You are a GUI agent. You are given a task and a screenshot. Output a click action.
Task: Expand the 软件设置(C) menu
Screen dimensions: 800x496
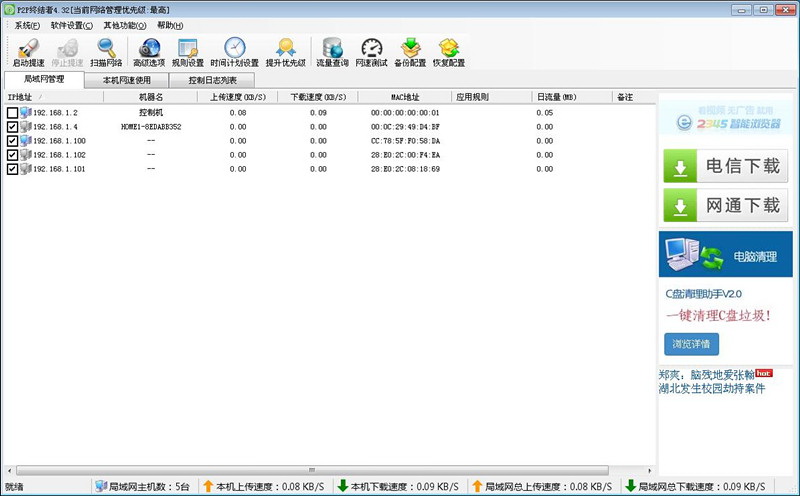point(72,25)
